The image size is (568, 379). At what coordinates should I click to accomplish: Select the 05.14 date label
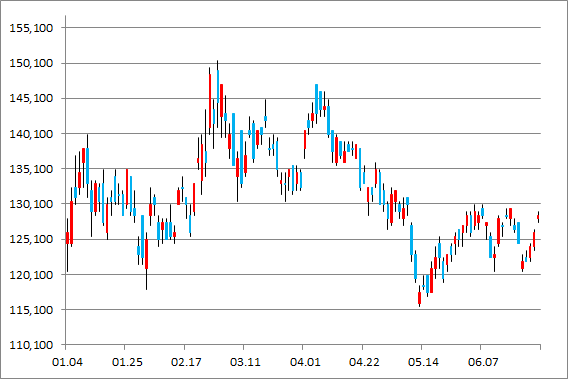[x=423, y=362]
